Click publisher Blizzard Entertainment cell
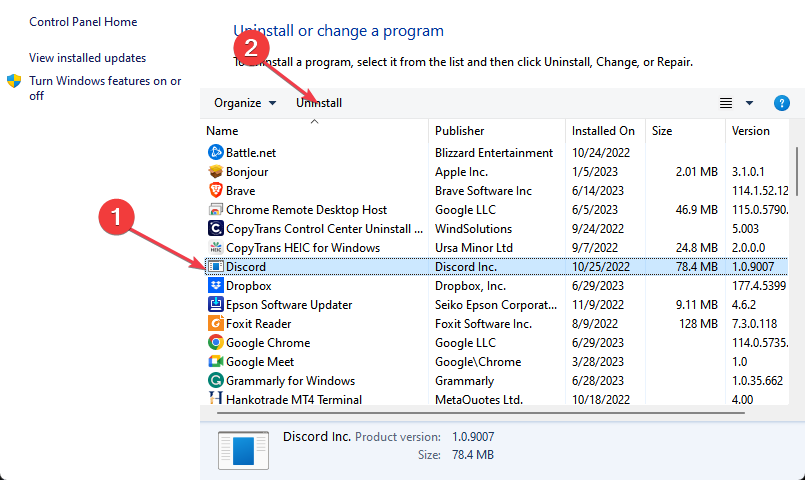Screen dimensions: 805x480 pos(494,152)
